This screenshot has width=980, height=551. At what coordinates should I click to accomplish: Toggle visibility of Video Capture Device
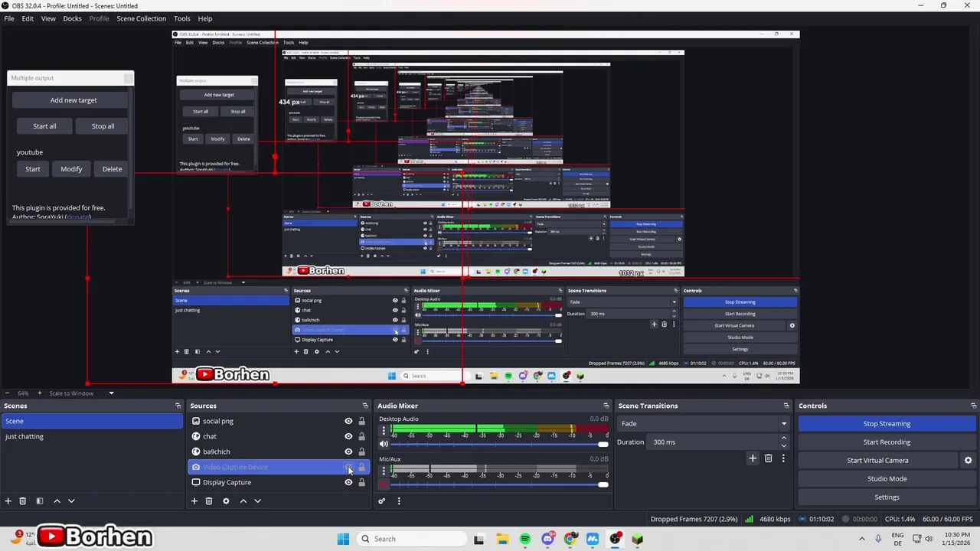pyautogui.click(x=348, y=467)
